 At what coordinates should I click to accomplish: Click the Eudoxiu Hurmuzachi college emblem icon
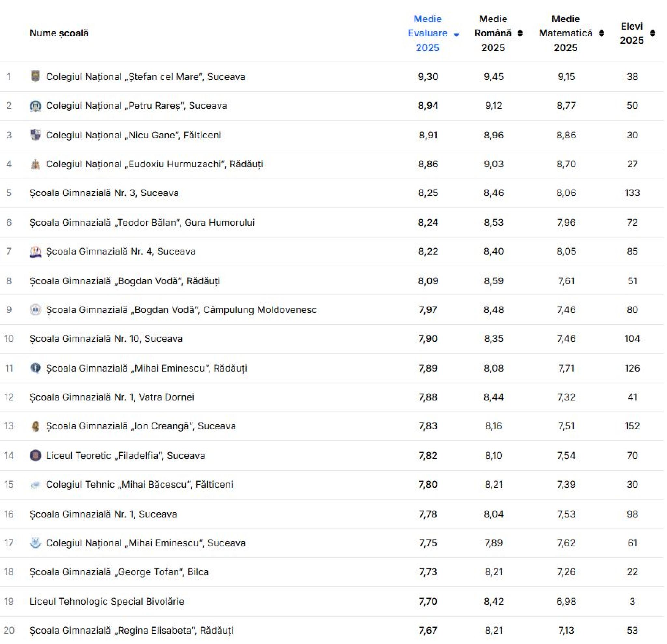[35, 165]
